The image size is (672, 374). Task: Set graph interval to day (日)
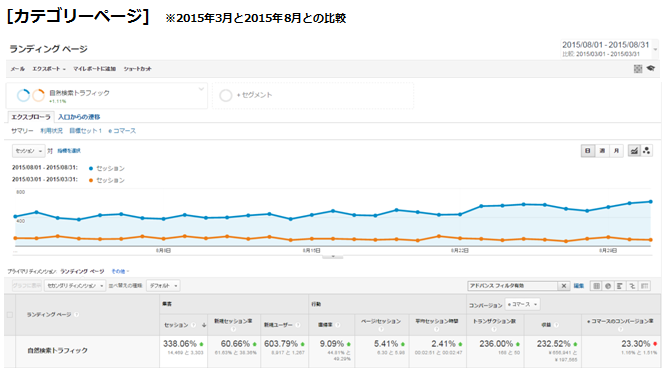tap(588, 151)
